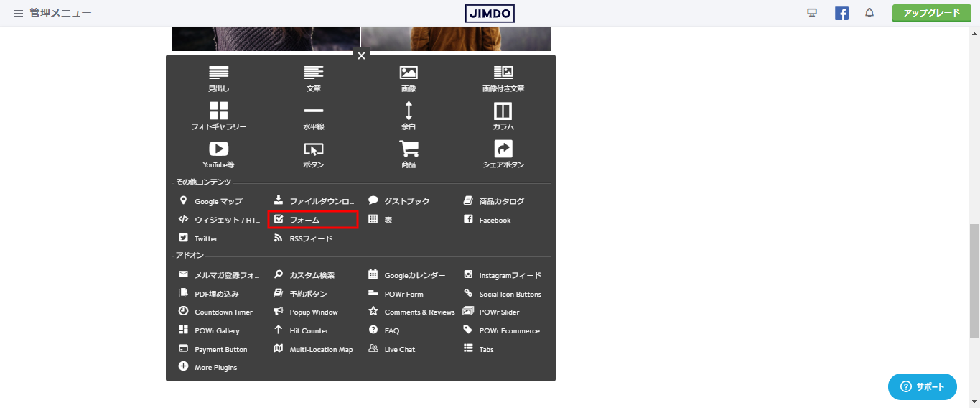Add a 商品 product element
This screenshot has width=980, height=408.
click(x=409, y=154)
